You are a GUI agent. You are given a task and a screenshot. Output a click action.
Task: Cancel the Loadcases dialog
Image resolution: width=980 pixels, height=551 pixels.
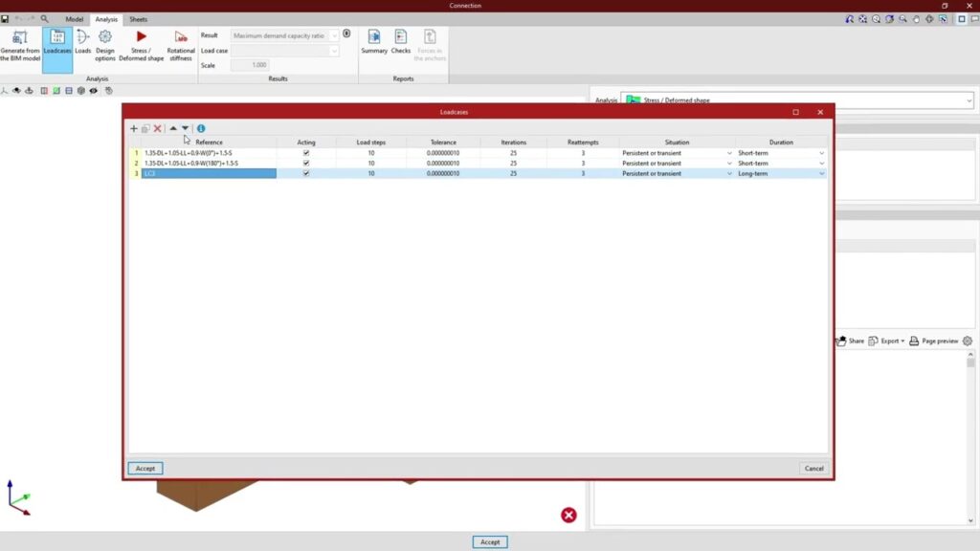[x=813, y=469]
